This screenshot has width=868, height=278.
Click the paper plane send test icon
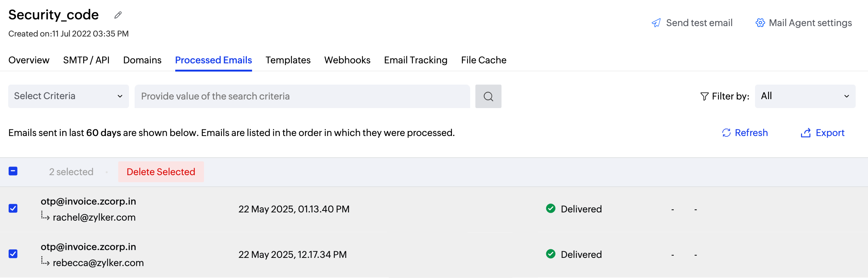[656, 23]
